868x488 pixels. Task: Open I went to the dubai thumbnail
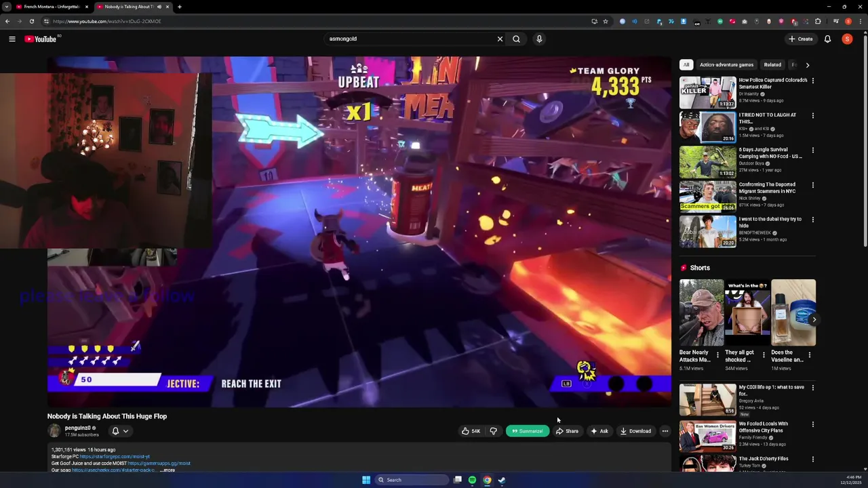coord(708,231)
